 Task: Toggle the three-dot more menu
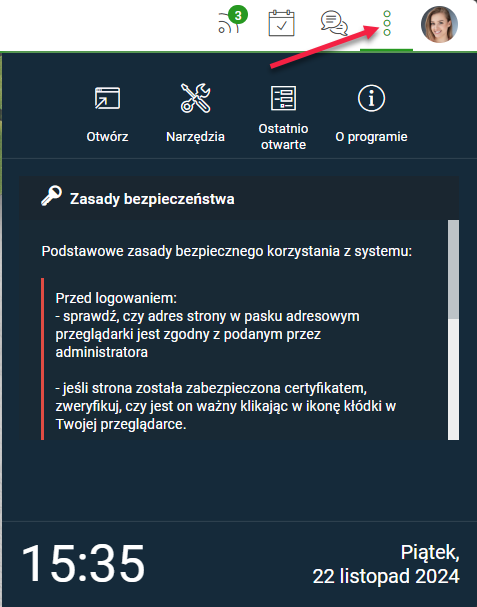pos(386,23)
